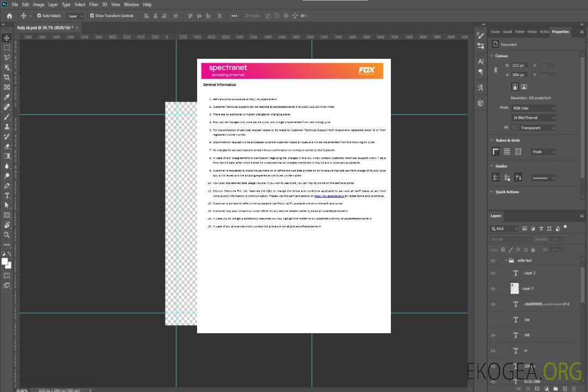The height and width of the screenshot is (392, 588).
Task: Open the Fill Transparent dropdown
Action: click(537, 128)
